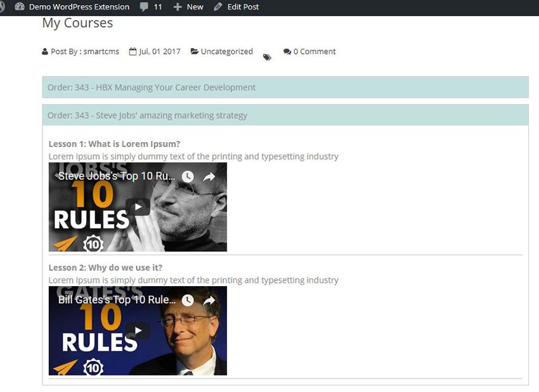Open Steve Jobs's Top 10 Ru... video title
The width and height of the screenshot is (539, 392).
click(x=117, y=176)
